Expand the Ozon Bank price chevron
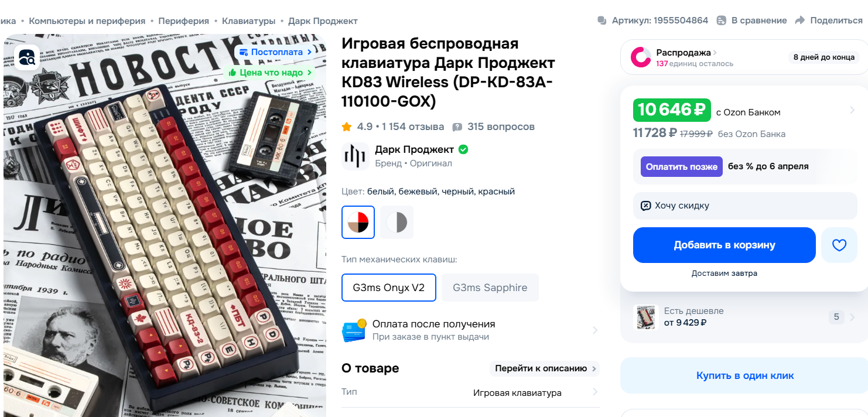 [852, 110]
